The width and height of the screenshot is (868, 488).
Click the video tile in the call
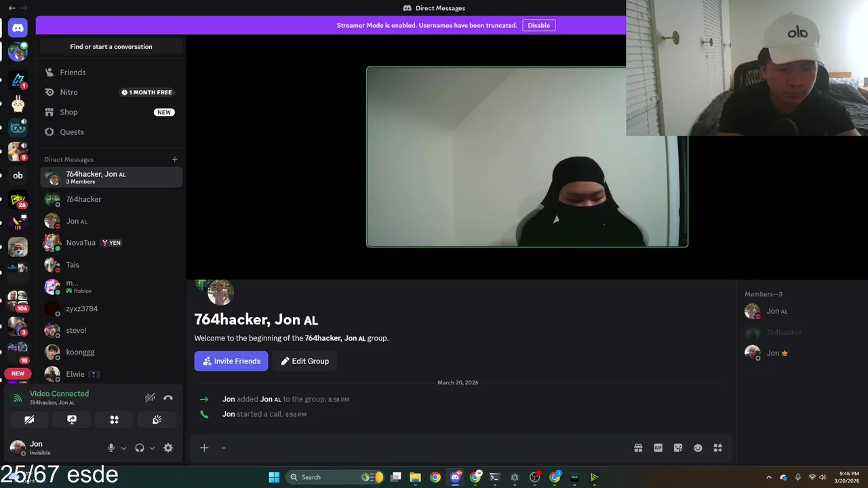click(527, 157)
